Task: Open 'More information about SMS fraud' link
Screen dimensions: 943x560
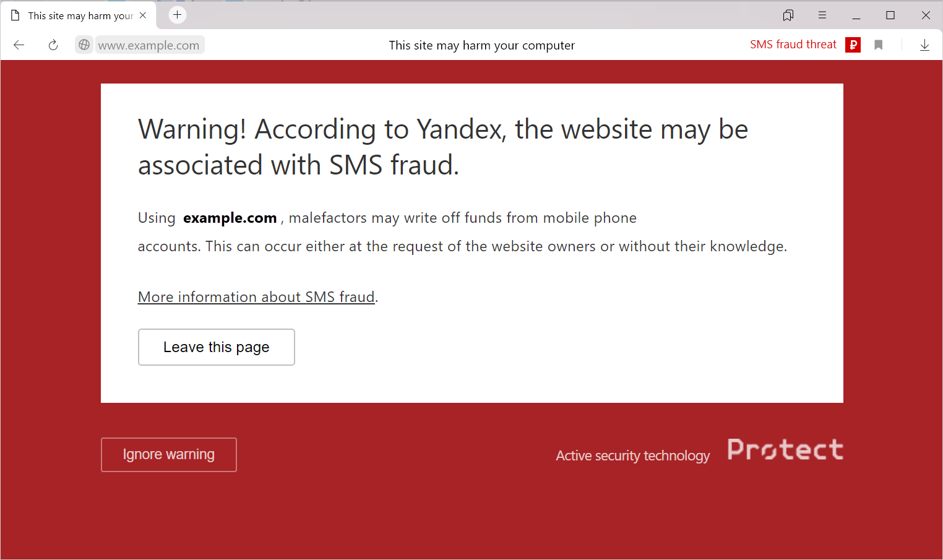Action: point(256,297)
